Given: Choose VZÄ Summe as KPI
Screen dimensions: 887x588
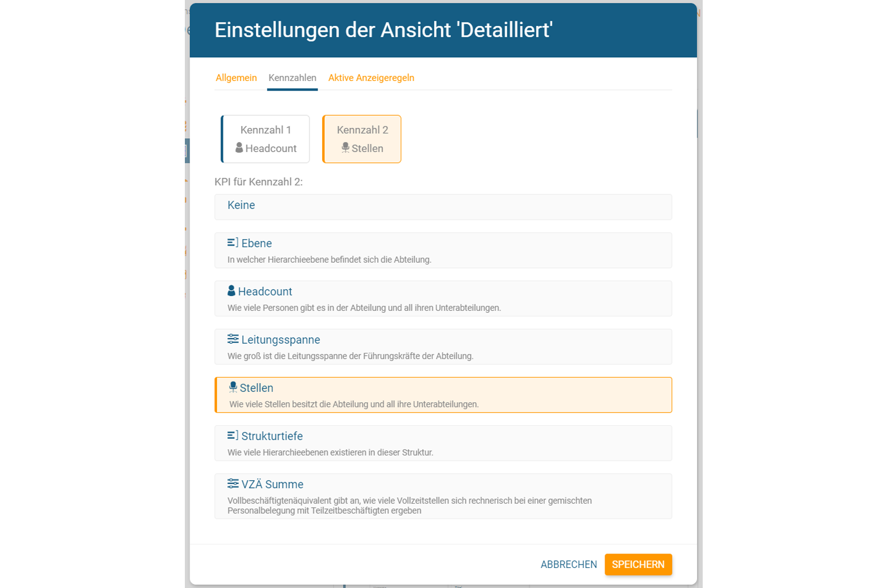Looking at the screenshot, I should [443, 496].
